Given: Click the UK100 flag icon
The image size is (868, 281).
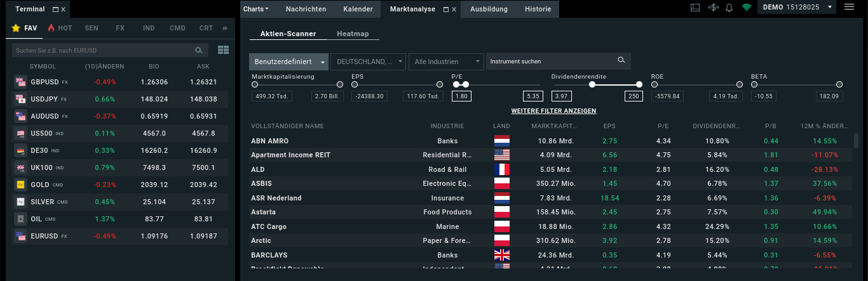Looking at the screenshot, I should [20, 167].
